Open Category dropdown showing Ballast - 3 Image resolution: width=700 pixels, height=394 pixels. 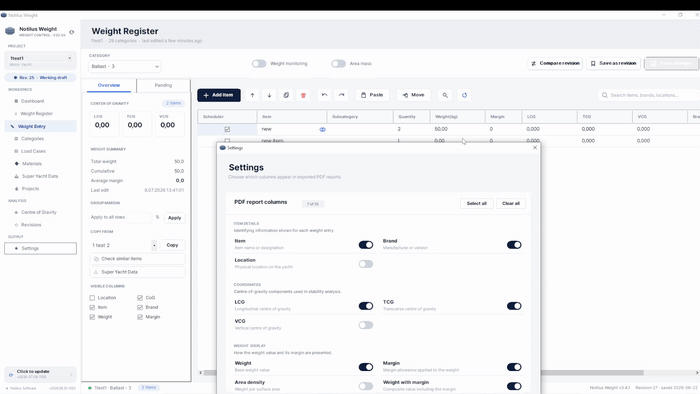click(x=125, y=66)
